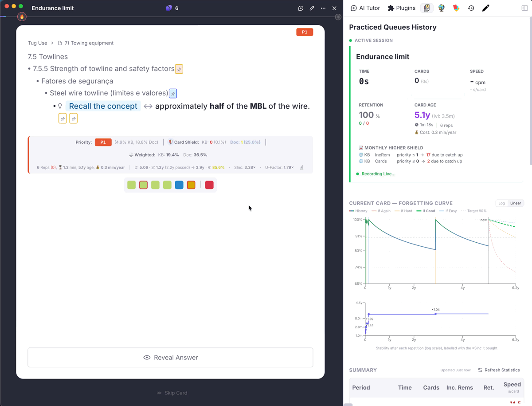Open the red flashcards plugin icon
This screenshot has height=406, width=532.
click(456, 8)
